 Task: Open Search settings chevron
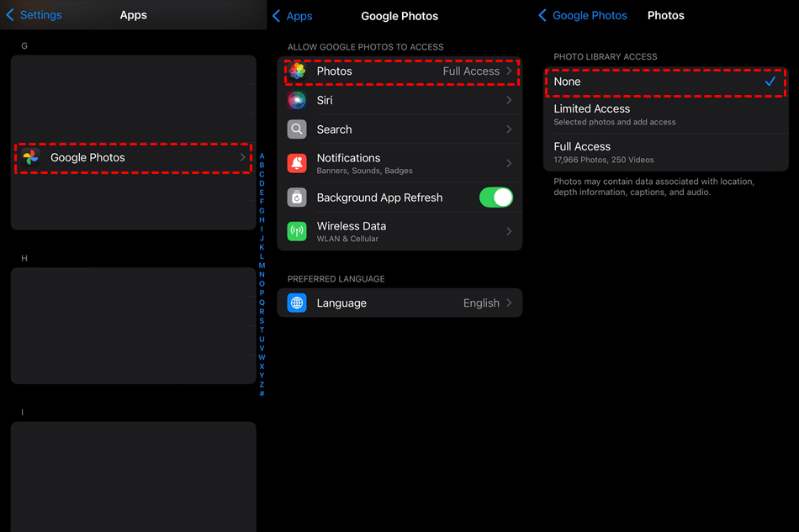click(509, 129)
